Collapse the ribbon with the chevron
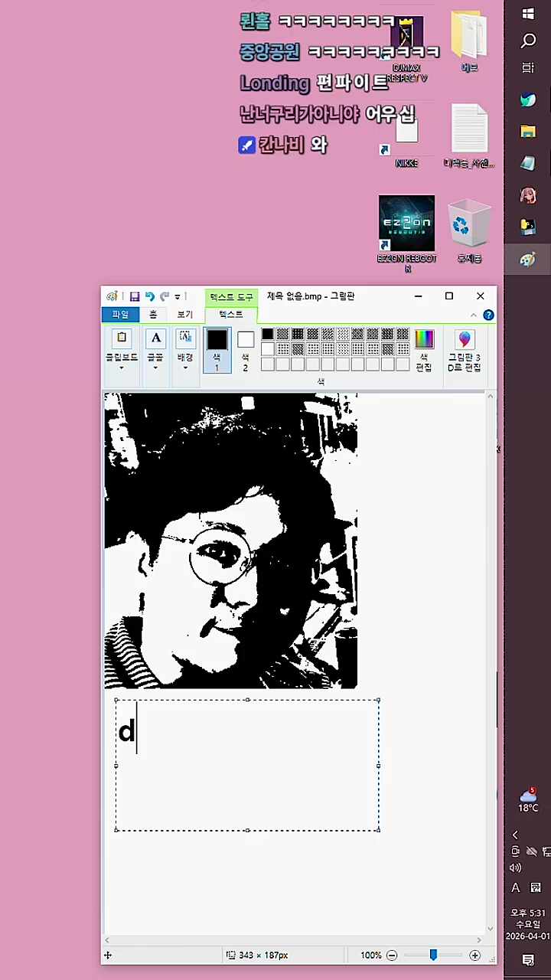 [x=474, y=315]
